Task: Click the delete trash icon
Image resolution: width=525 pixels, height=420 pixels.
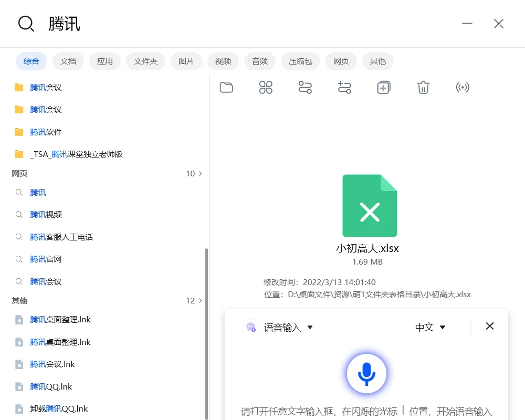Action: pos(423,87)
